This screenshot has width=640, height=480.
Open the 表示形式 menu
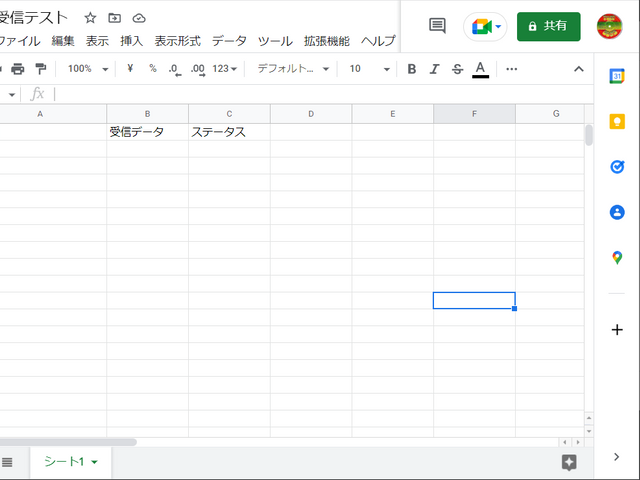pos(178,41)
